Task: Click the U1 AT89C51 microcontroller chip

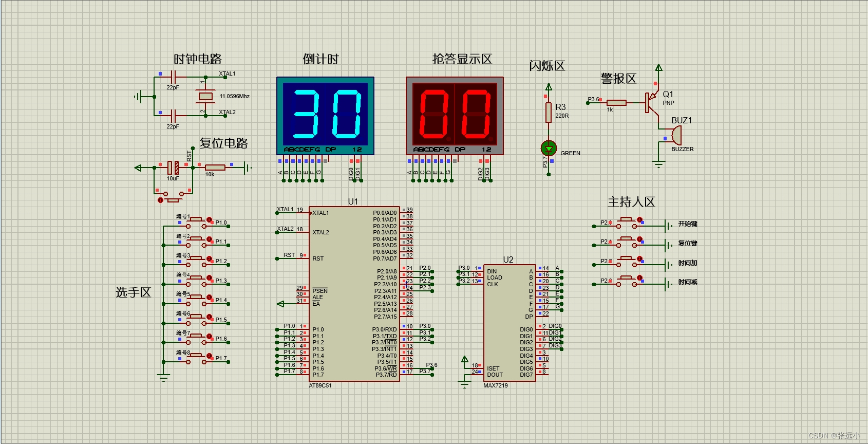Action: pos(354,294)
